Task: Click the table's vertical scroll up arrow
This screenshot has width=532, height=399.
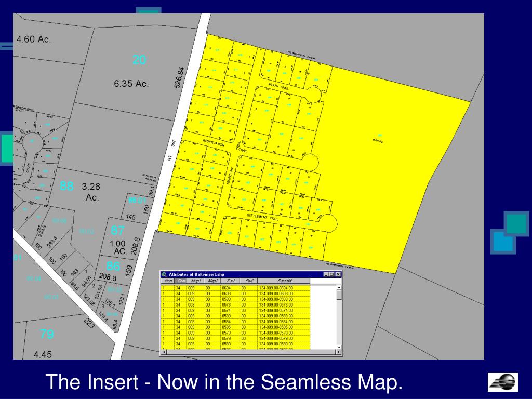Action: 339,288
